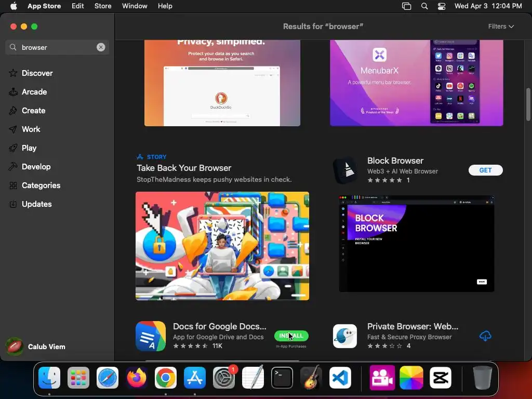Image resolution: width=532 pixels, height=399 pixels.
Task: Open the Block Browser title link
Action: 395,161
